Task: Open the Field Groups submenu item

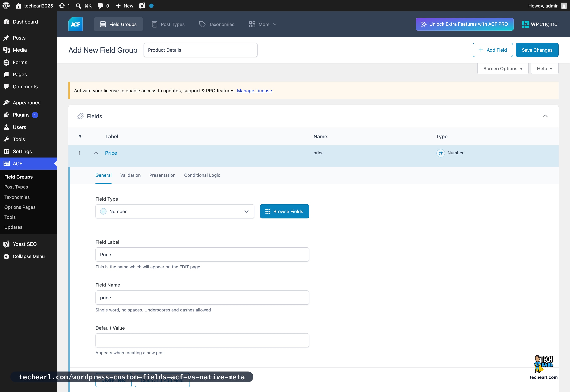Action: click(18, 177)
